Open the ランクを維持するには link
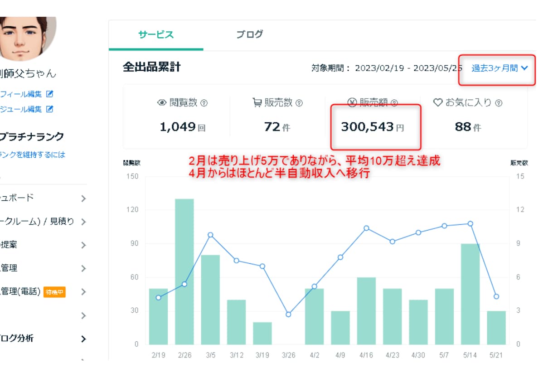The width and height of the screenshot is (553, 392). 33,155
